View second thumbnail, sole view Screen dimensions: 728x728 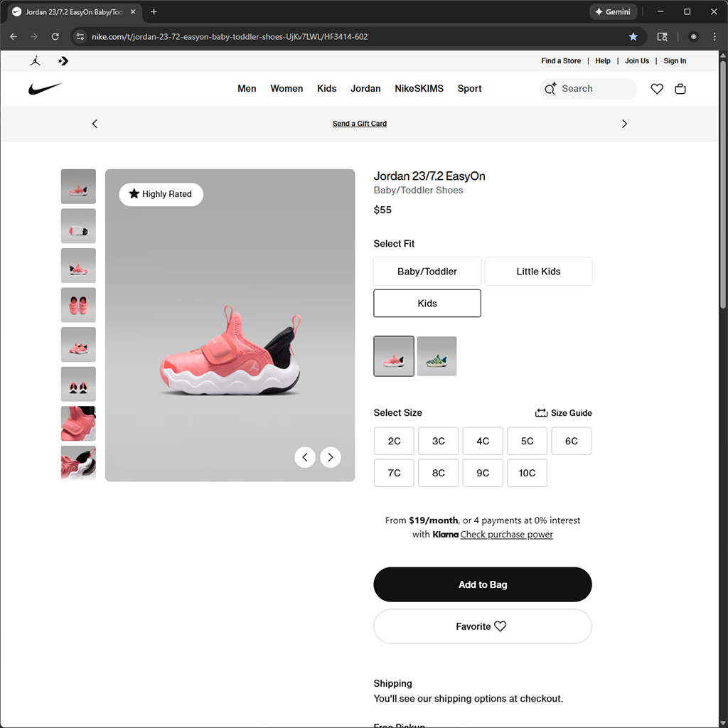[78, 226]
